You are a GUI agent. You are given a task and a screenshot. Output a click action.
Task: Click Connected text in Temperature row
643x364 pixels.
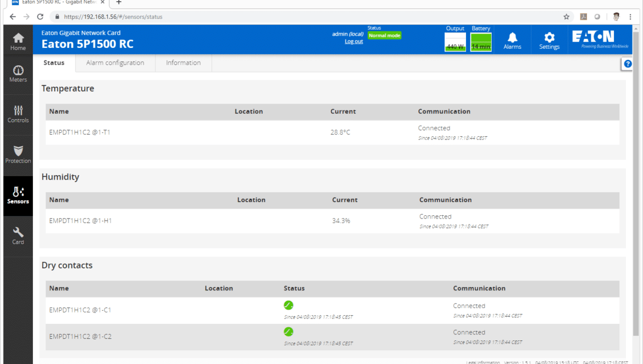pos(434,128)
